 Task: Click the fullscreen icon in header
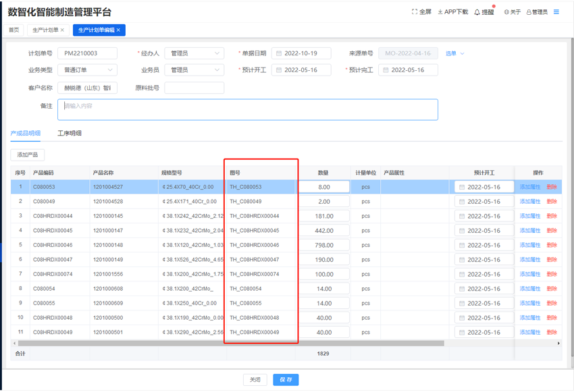click(x=415, y=11)
